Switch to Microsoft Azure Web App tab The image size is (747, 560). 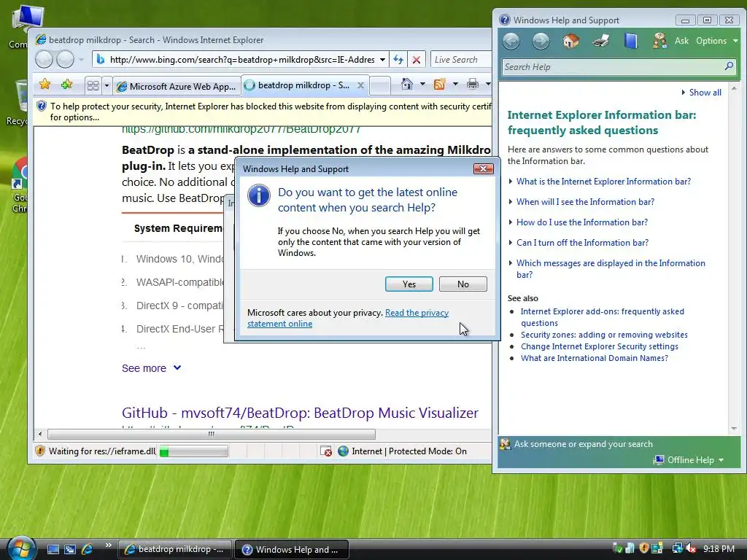tap(177, 86)
